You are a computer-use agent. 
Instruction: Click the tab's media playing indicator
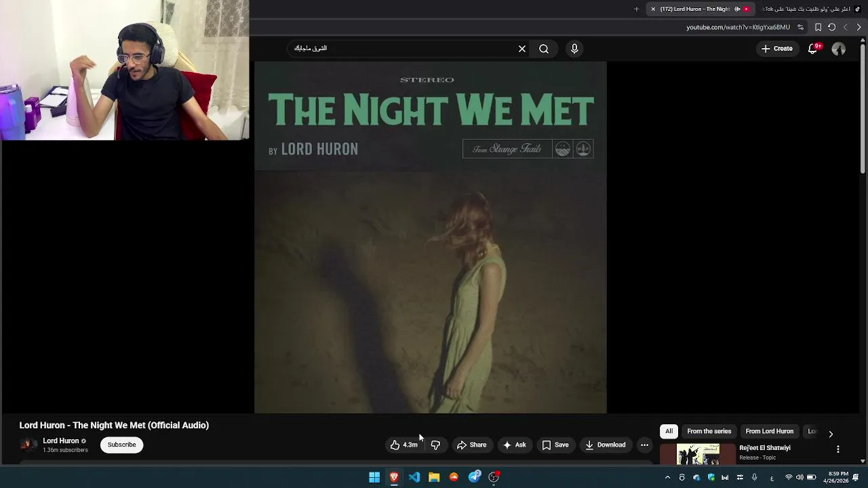coord(737,9)
